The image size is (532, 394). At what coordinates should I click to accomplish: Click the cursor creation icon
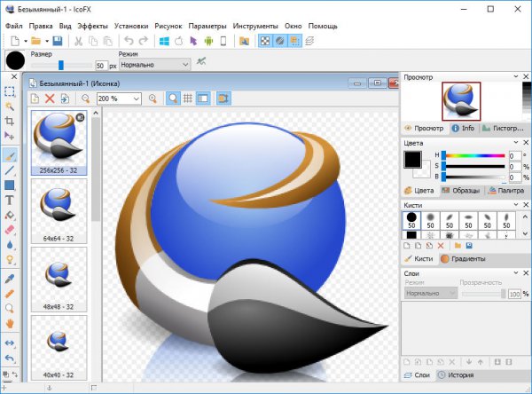pos(193,42)
